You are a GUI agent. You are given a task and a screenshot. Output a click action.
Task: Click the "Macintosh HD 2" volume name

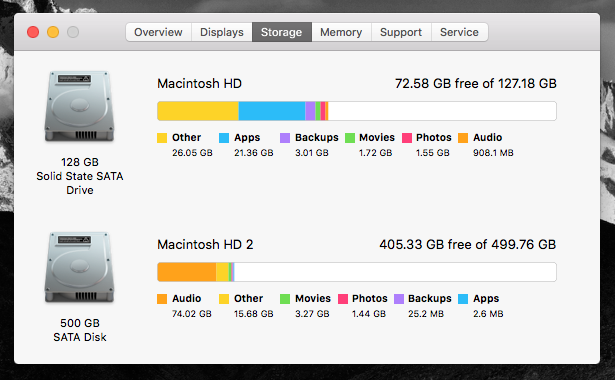pyautogui.click(x=205, y=245)
